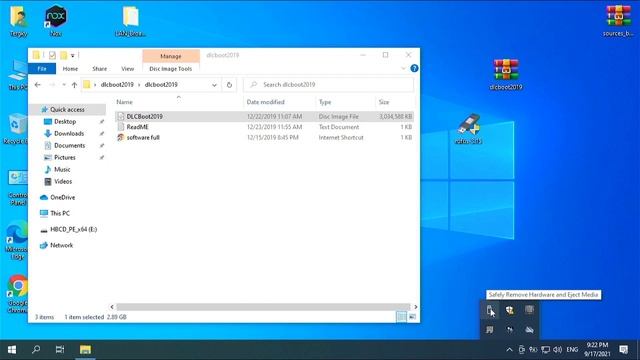
Task: Click the ENG language indicator
Action: click(572, 350)
